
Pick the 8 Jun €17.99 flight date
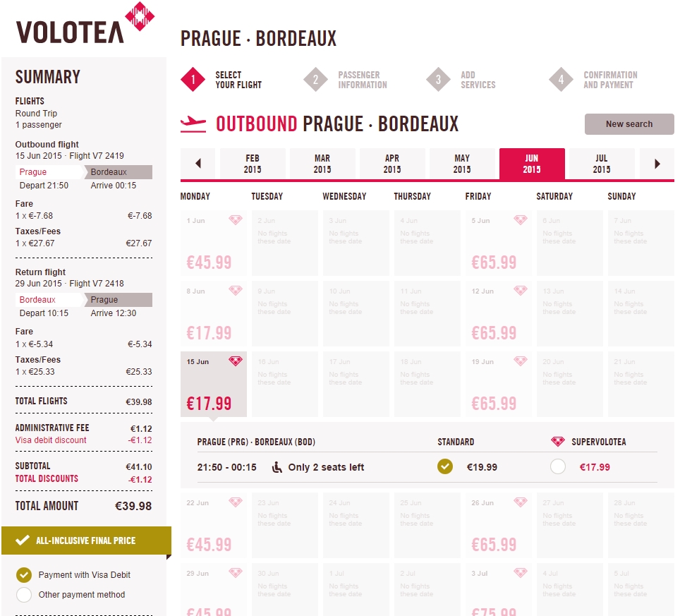tap(213, 313)
